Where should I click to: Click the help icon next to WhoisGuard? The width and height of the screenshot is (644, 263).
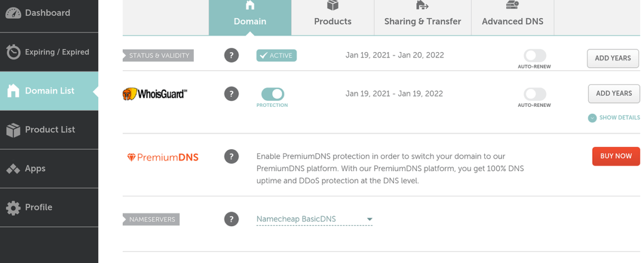232,94
